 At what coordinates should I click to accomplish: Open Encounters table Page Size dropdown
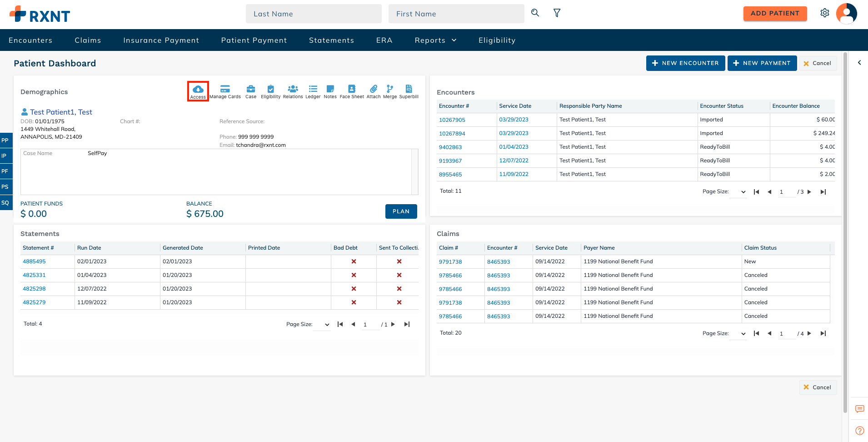738,192
